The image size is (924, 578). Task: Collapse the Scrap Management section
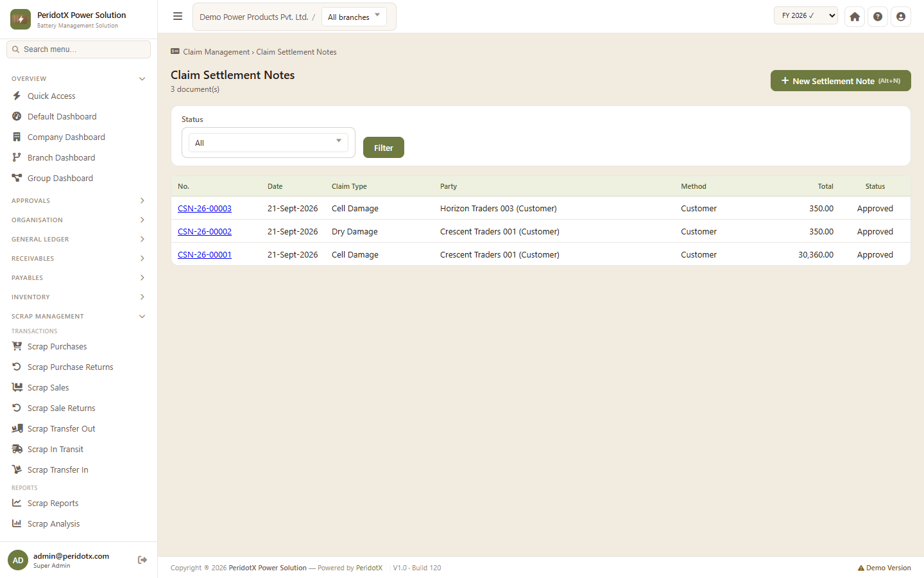78,316
